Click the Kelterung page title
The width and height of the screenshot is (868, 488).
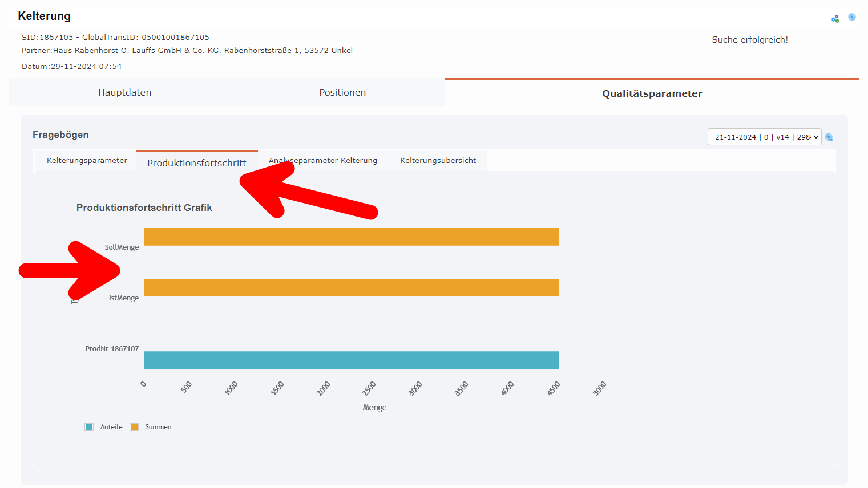(x=45, y=15)
